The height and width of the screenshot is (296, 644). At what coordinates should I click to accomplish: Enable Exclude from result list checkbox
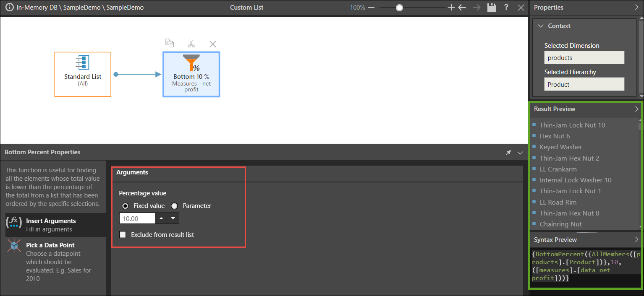[x=123, y=235]
